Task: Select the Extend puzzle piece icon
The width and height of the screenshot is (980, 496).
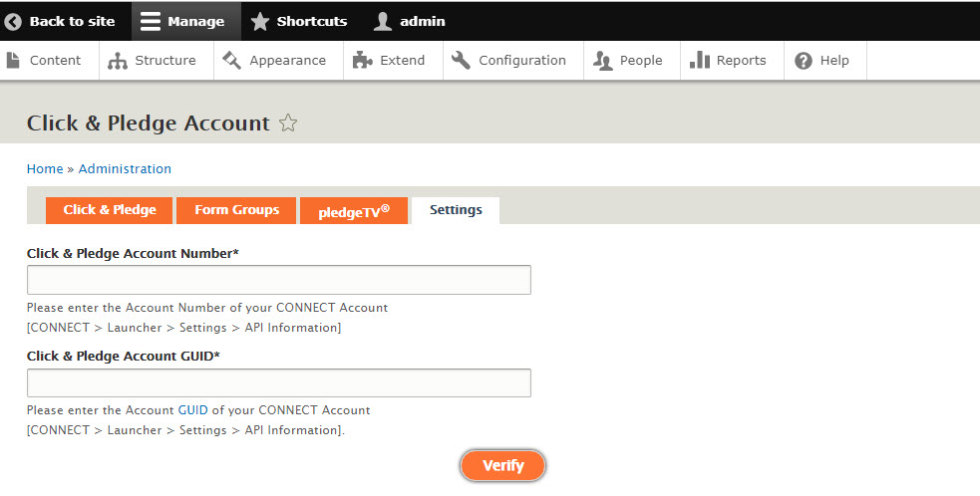Action: pyautogui.click(x=363, y=60)
